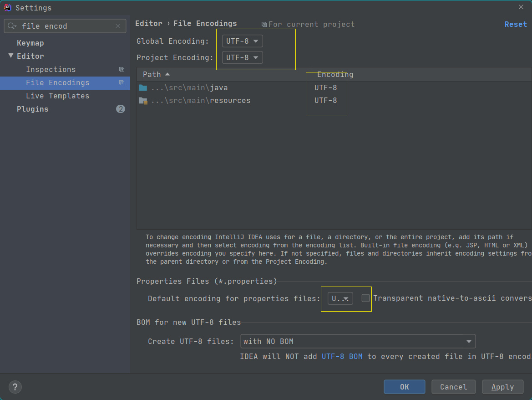Open the UTF-8 BOM hyperlink
532x400 pixels.
pyautogui.click(x=342, y=357)
